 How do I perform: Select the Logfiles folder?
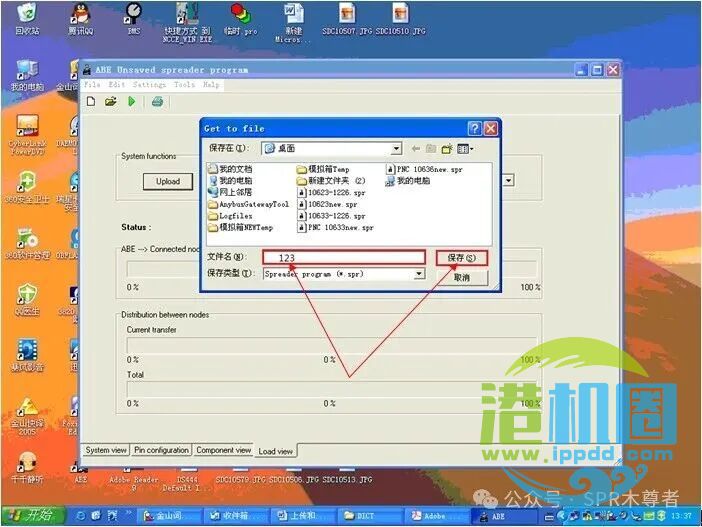pyautogui.click(x=230, y=215)
